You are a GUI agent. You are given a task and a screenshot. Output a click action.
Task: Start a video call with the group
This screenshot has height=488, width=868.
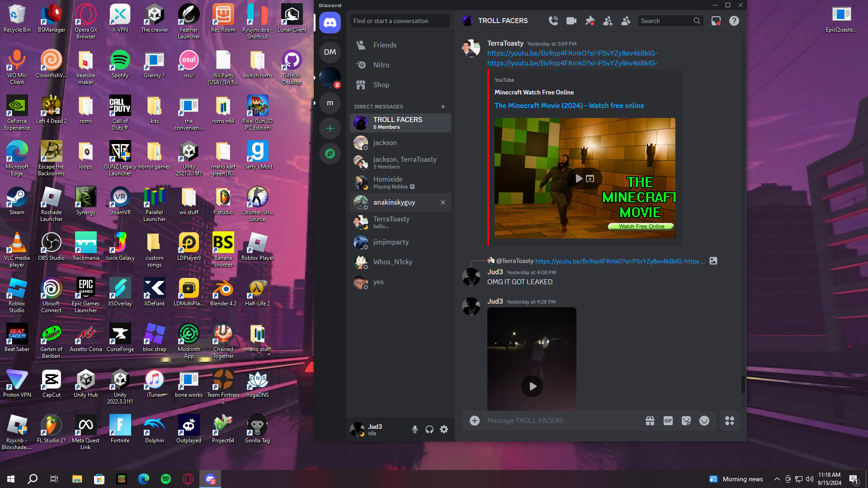(571, 21)
